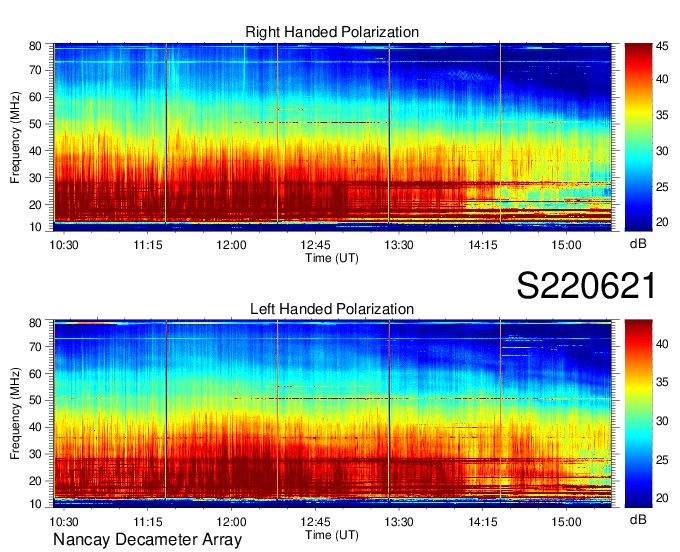Click the 40 MHz tick on the right-handed plot
The width and height of the screenshot is (680, 552).
point(35,151)
